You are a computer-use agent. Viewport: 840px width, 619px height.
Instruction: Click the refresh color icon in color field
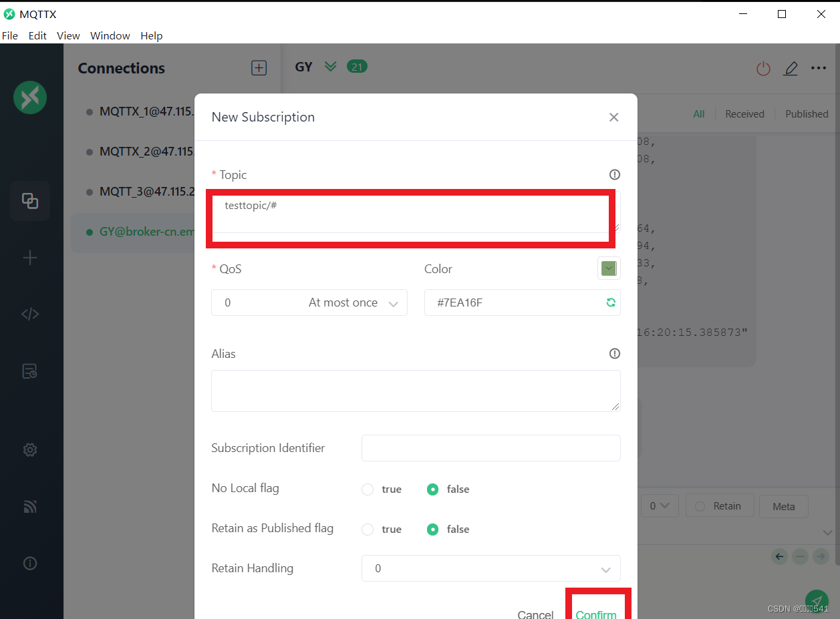coord(611,302)
